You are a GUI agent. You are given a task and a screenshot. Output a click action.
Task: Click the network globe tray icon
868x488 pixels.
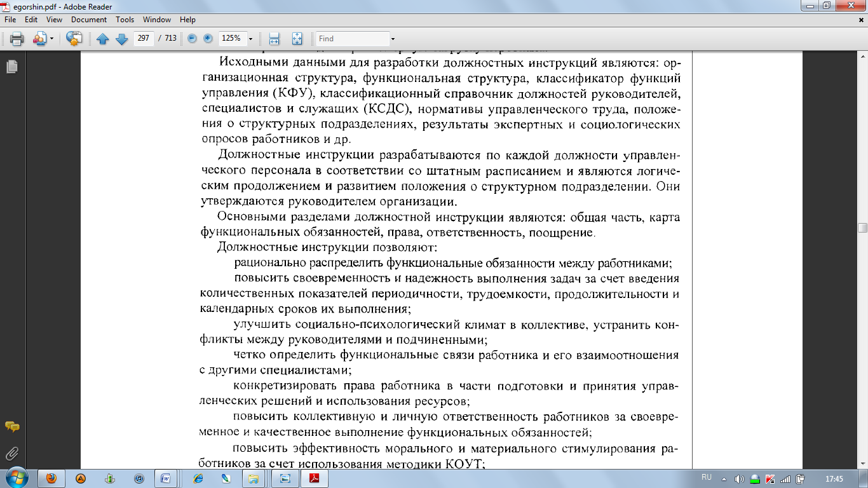click(755, 478)
